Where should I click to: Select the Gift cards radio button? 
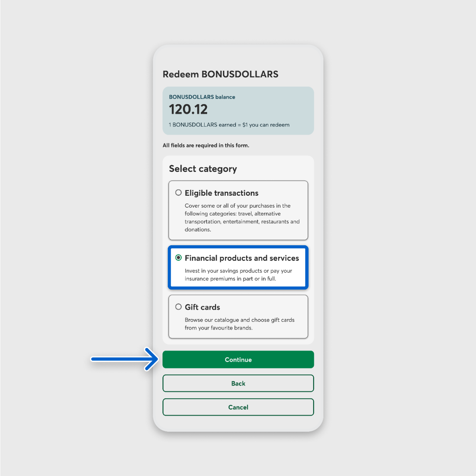pyautogui.click(x=178, y=307)
